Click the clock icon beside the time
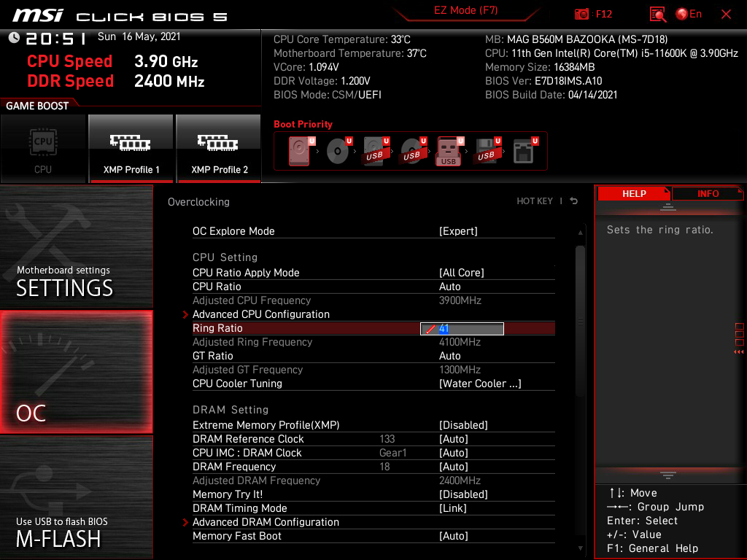747x560 pixels. click(15, 37)
